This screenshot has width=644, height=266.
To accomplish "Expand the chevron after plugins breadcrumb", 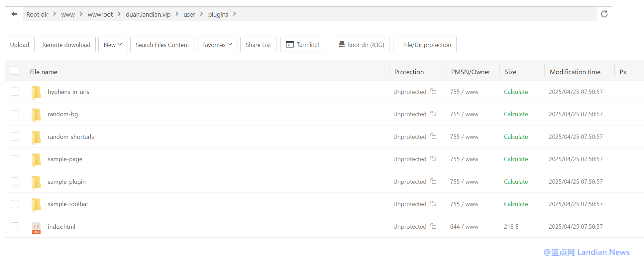I will 235,14.
